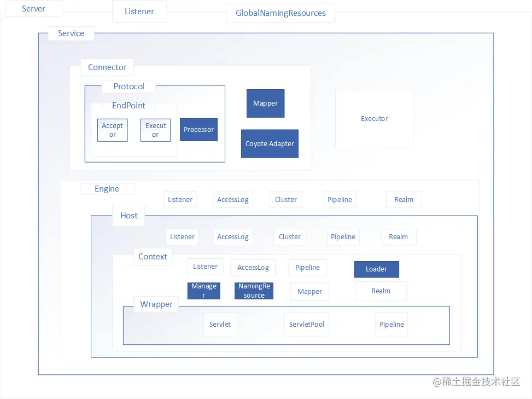This screenshot has width=532, height=399.
Task: Click the blue Mapper box in Connector
Action: point(265,103)
